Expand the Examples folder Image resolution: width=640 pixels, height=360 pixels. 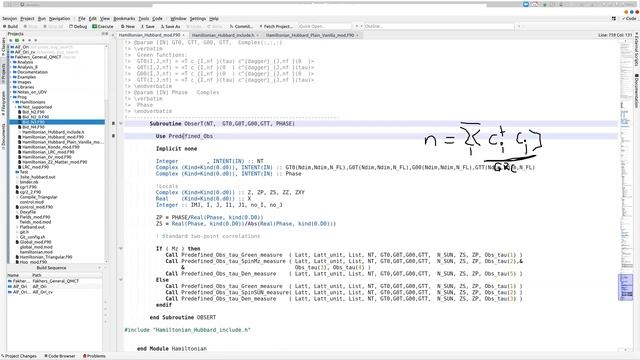pos(11,77)
